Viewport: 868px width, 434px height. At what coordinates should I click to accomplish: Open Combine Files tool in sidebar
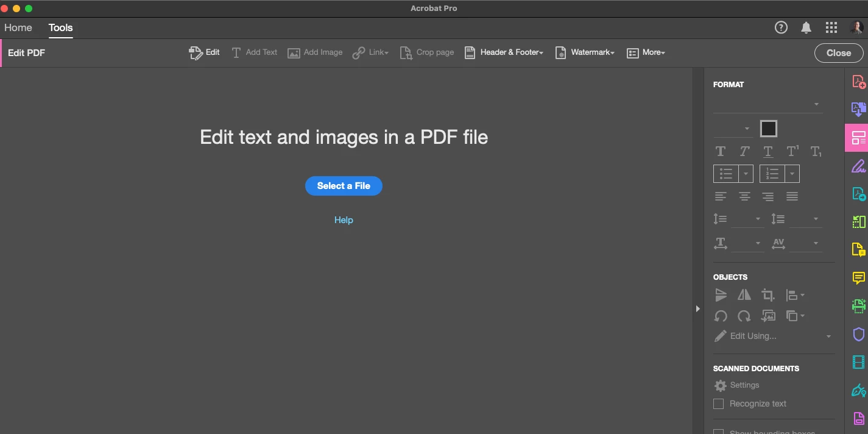858,110
